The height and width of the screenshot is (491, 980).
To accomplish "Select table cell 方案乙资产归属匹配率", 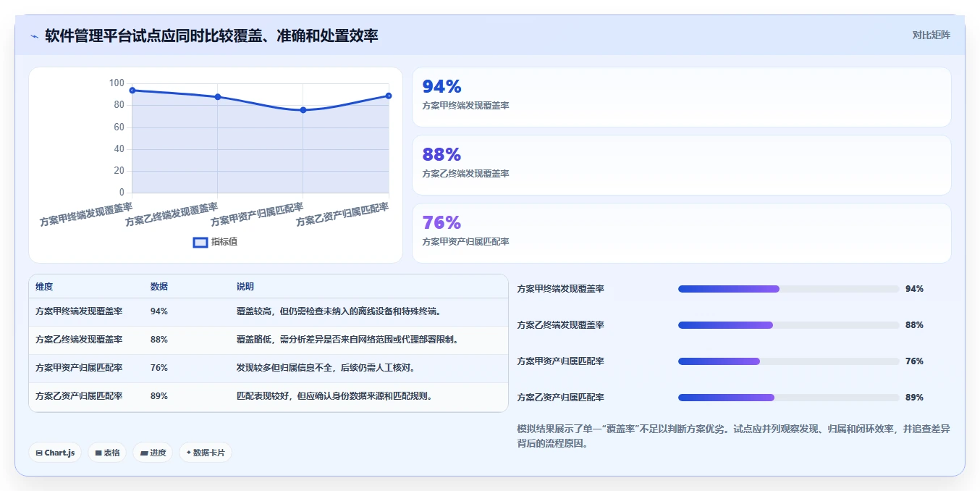I will (x=79, y=396).
